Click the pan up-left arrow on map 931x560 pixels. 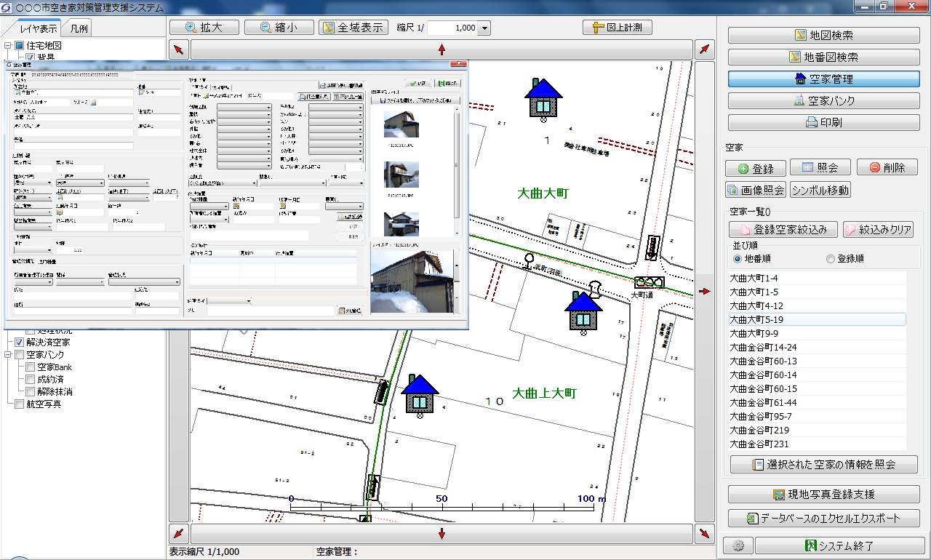tap(179, 49)
